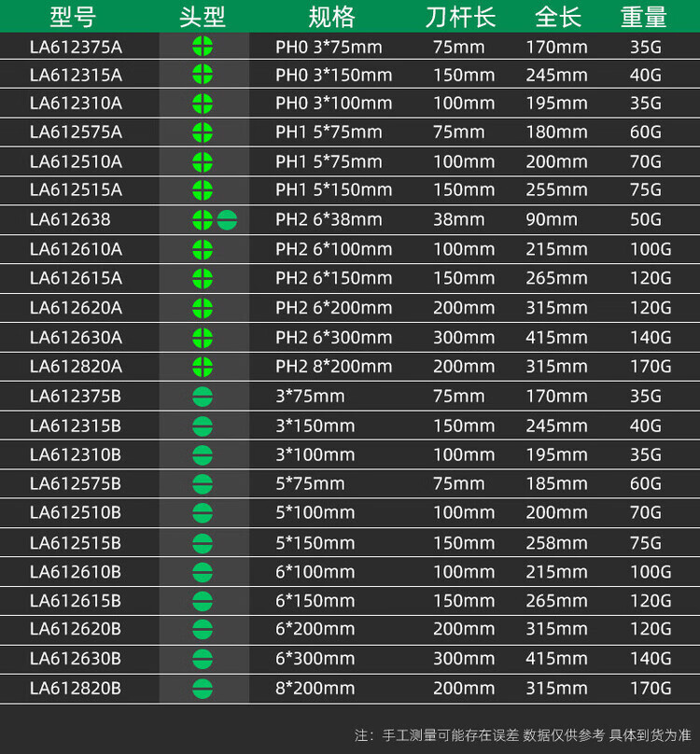Select the 重量 column header
Image resolution: width=700 pixels, height=754 pixels.
644,16
